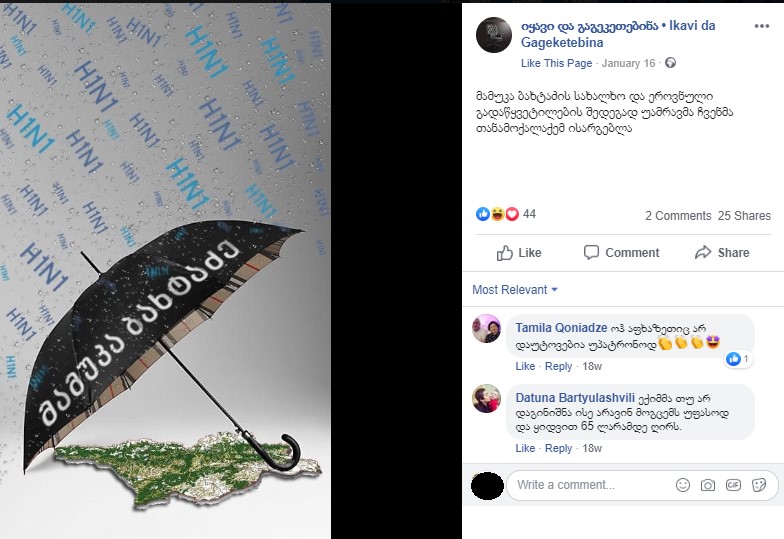Insert a GIF via the GIF icon
784x539 pixels.
733,484
